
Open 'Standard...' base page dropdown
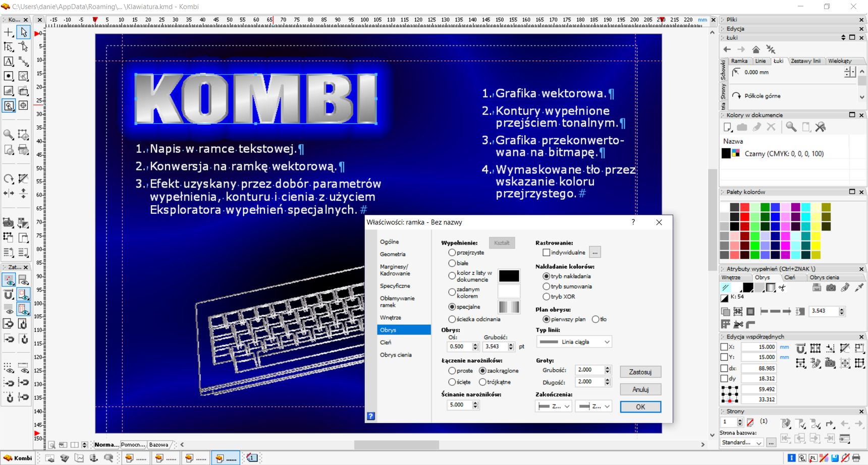(x=741, y=442)
